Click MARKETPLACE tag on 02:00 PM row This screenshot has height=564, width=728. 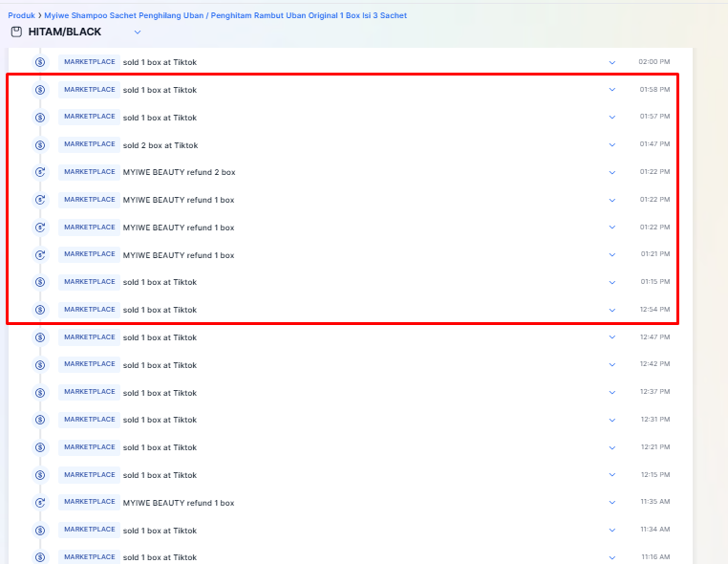click(x=89, y=62)
